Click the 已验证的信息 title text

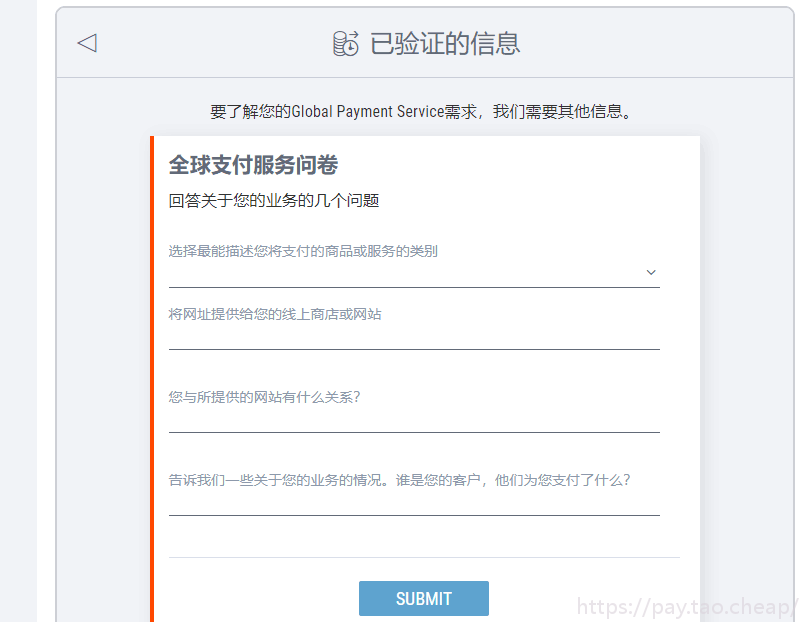click(448, 44)
